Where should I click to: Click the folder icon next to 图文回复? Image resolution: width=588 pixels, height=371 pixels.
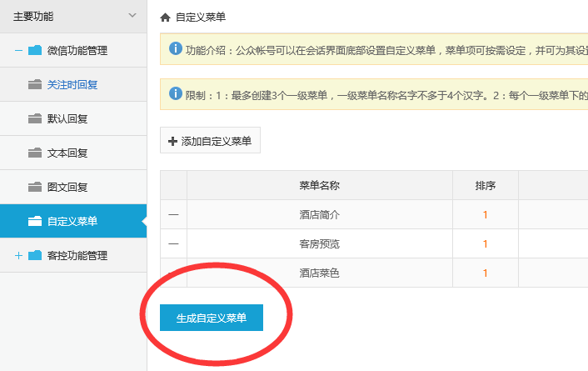click(x=35, y=187)
